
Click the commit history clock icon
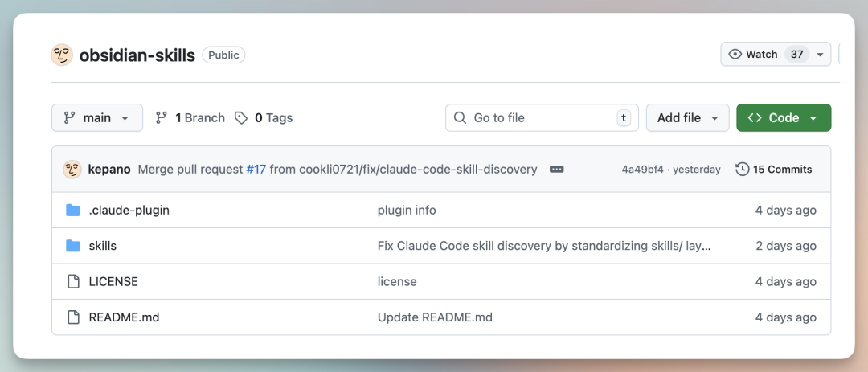click(x=743, y=170)
